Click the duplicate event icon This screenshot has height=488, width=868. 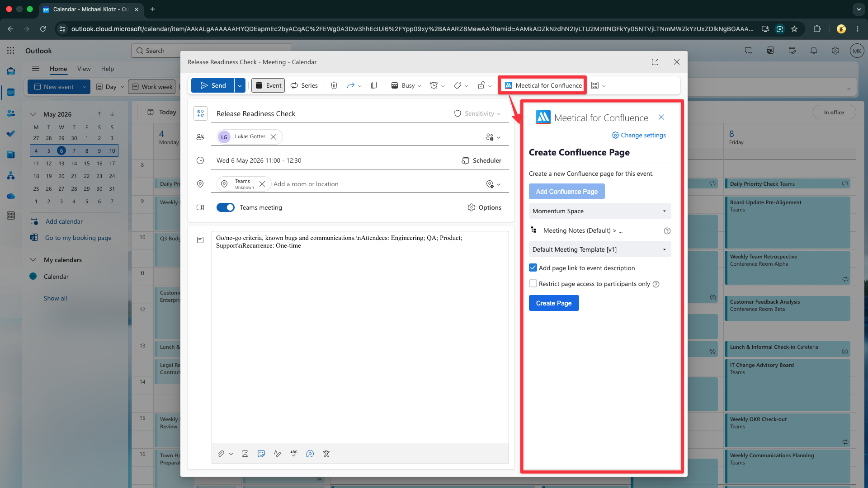[x=374, y=85]
